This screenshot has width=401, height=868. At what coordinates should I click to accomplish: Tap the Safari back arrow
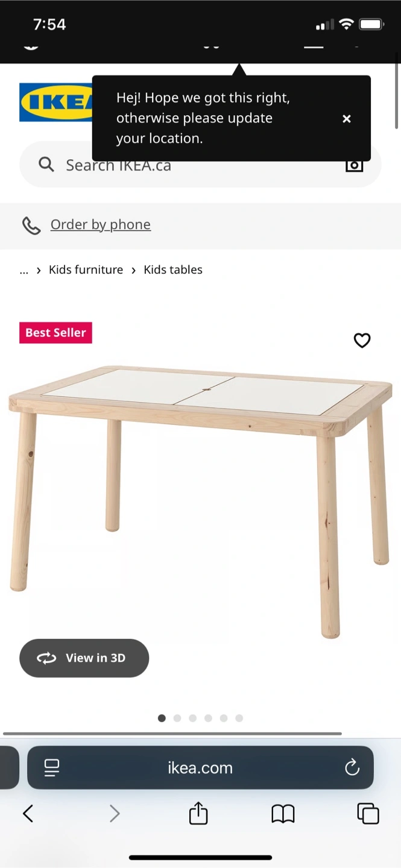pos(28,814)
